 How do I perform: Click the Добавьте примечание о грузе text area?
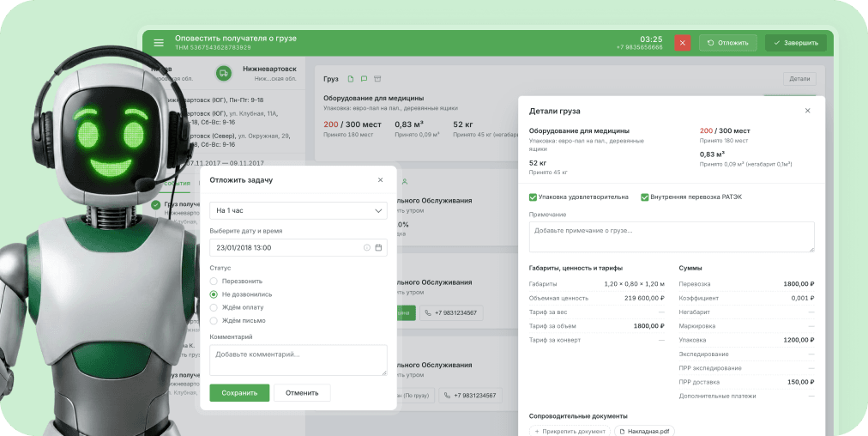[672, 237]
